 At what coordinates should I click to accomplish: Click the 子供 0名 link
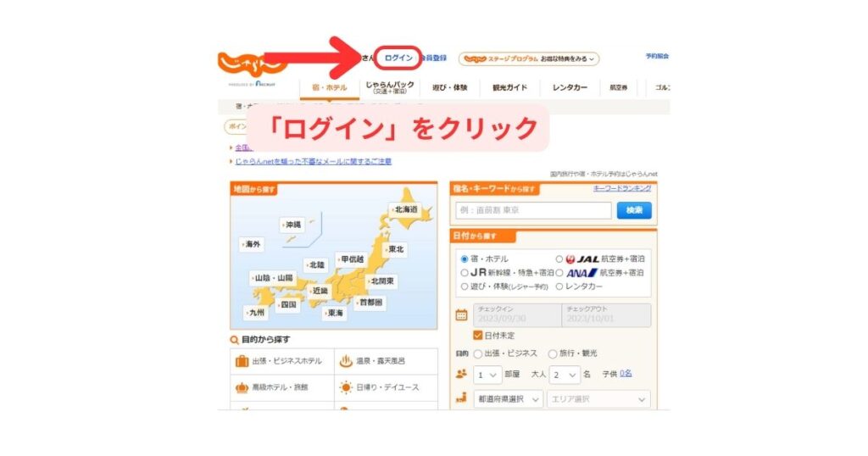[x=626, y=374]
